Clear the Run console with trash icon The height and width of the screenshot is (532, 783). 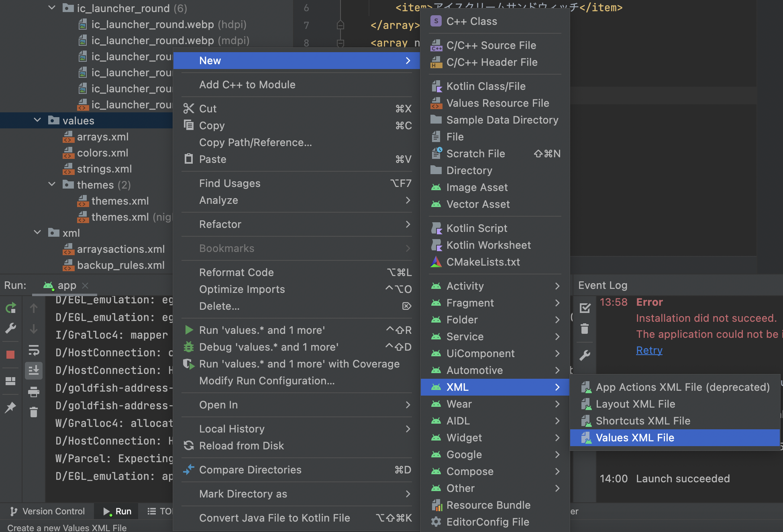(34, 412)
